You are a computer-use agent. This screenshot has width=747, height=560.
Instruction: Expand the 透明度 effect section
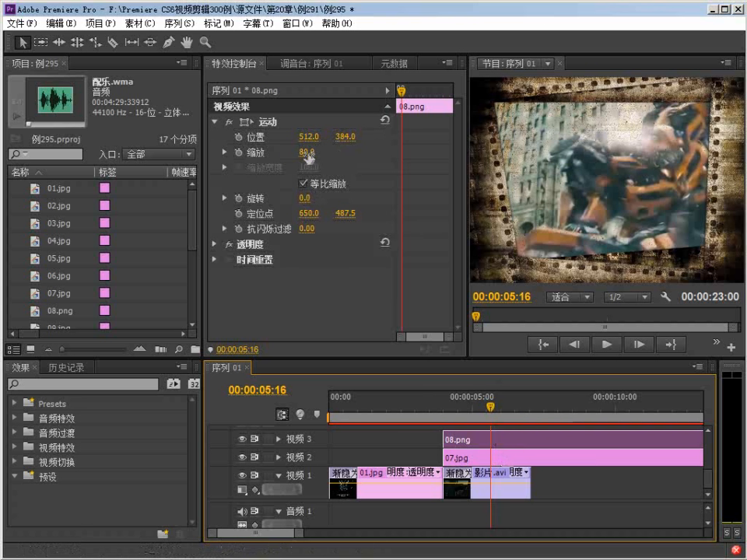click(x=215, y=244)
